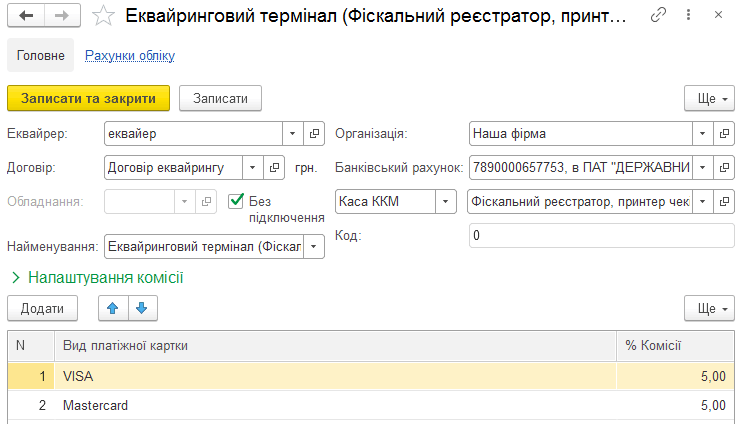Select VISA commission value 5,00

coord(675,376)
